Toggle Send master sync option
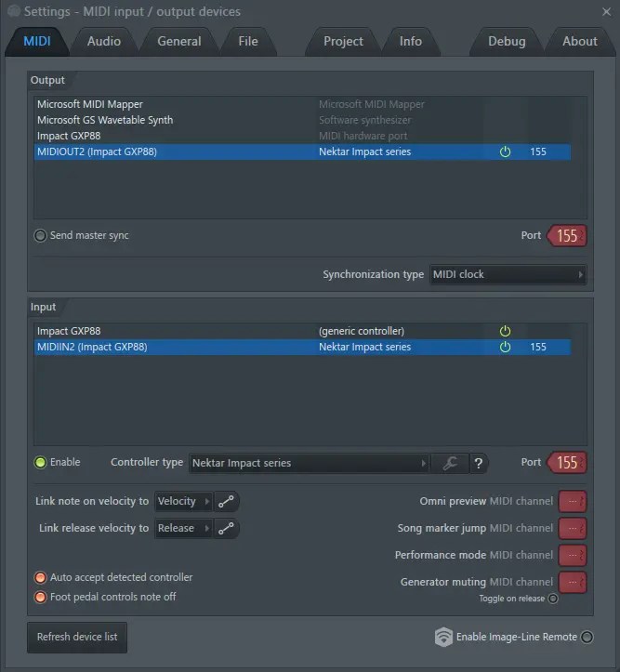 pos(40,236)
